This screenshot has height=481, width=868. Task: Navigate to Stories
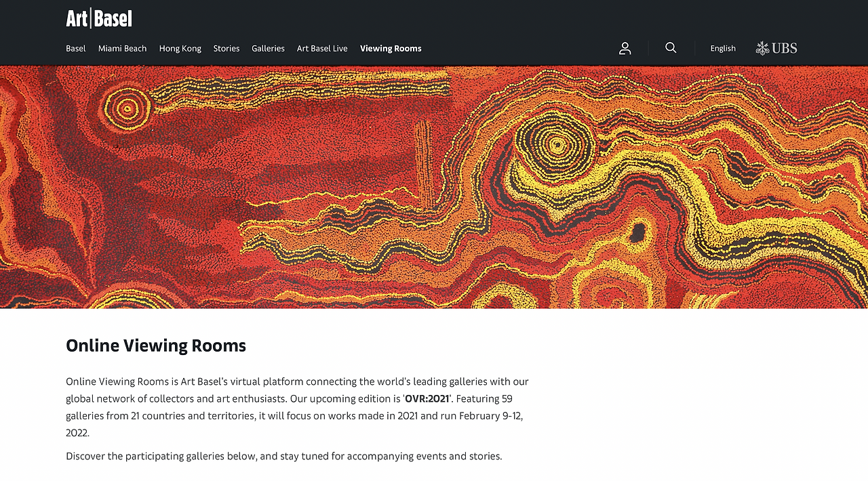[x=226, y=48]
